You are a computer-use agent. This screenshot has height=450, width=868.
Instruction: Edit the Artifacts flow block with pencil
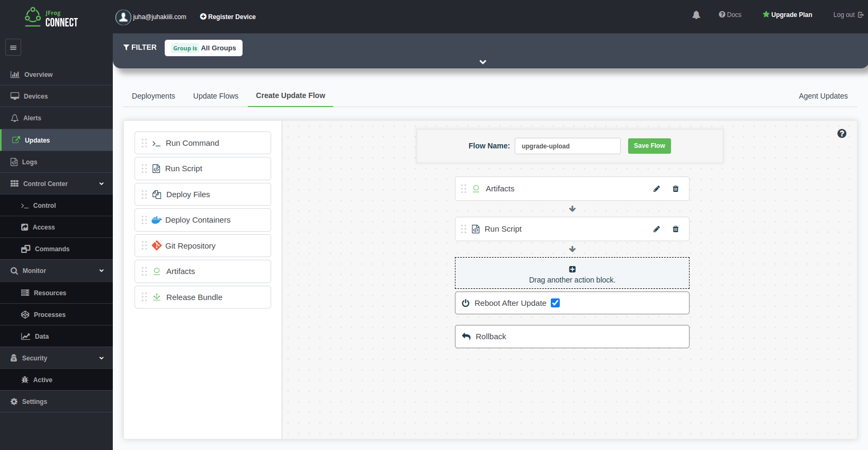(x=657, y=189)
